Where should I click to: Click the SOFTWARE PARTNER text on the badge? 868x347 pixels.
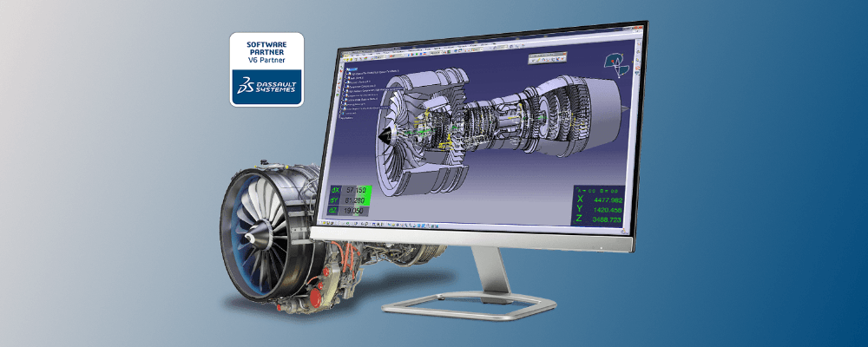pyautogui.click(x=266, y=45)
